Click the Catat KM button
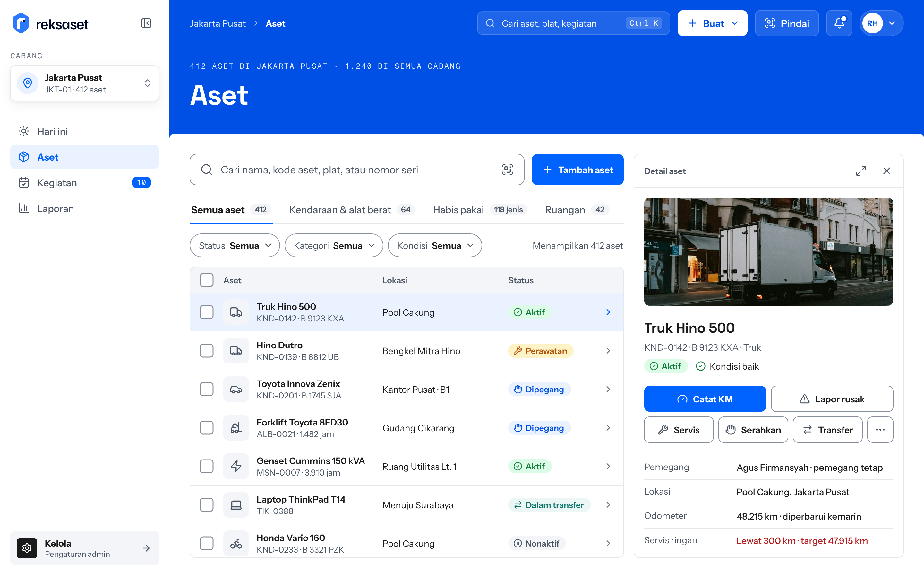Image resolution: width=924 pixels, height=578 pixels. point(705,399)
